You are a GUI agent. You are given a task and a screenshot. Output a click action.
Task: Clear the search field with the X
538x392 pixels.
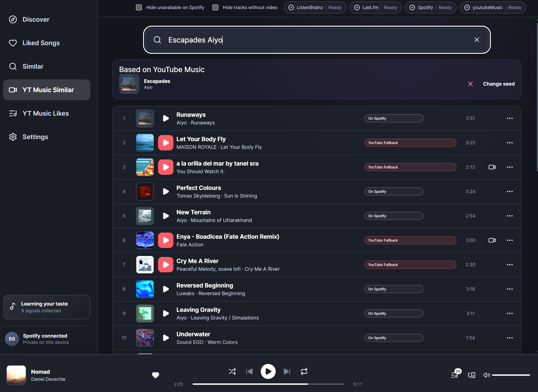tap(477, 40)
